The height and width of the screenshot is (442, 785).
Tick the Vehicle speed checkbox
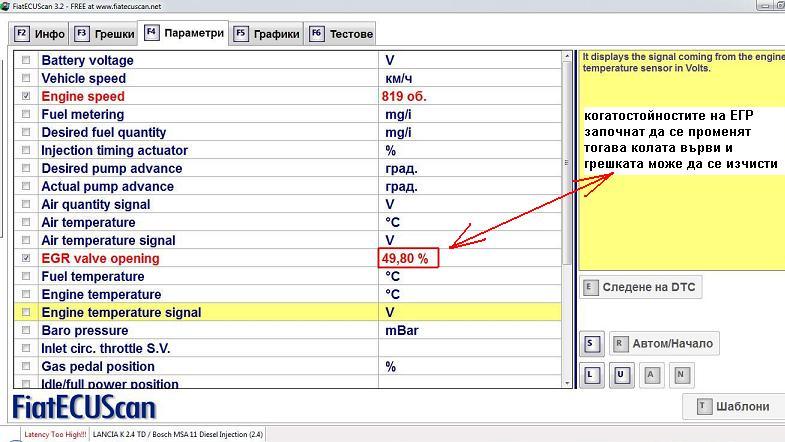(x=26, y=79)
